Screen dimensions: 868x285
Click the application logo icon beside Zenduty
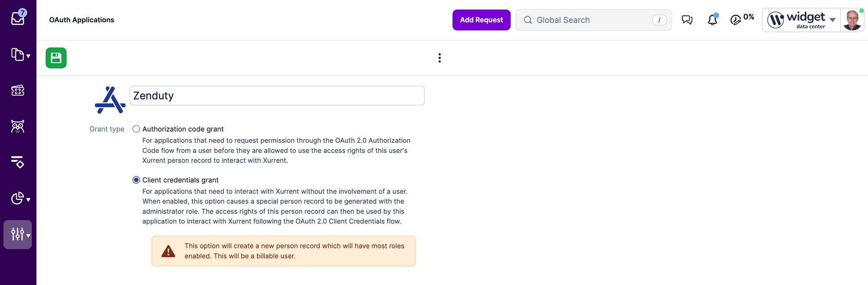tap(110, 100)
